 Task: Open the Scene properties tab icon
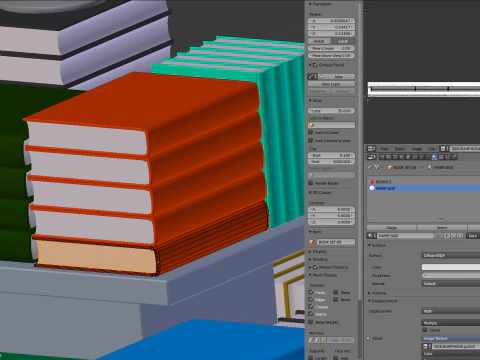(x=395, y=157)
